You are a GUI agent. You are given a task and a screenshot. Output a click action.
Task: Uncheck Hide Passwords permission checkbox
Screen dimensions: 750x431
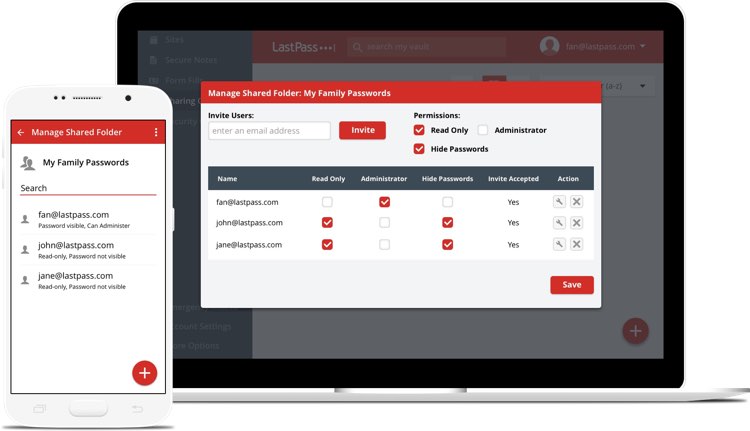click(x=419, y=149)
